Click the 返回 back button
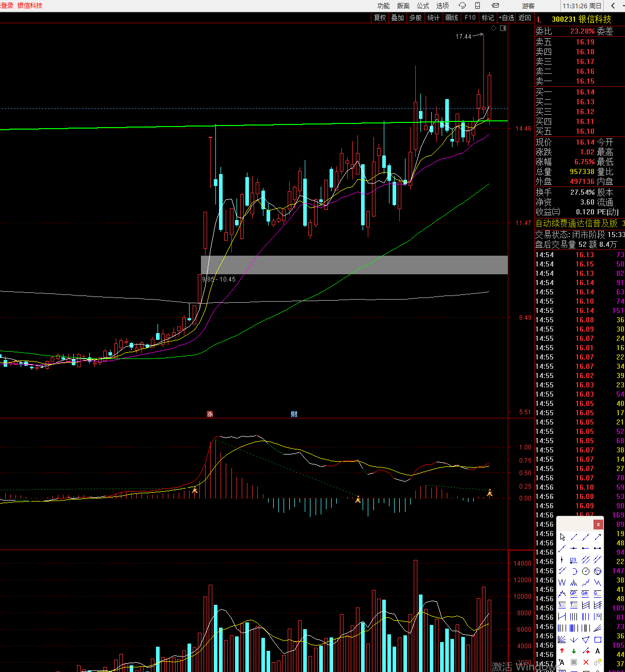This screenshot has width=625, height=672. click(x=525, y=18)
